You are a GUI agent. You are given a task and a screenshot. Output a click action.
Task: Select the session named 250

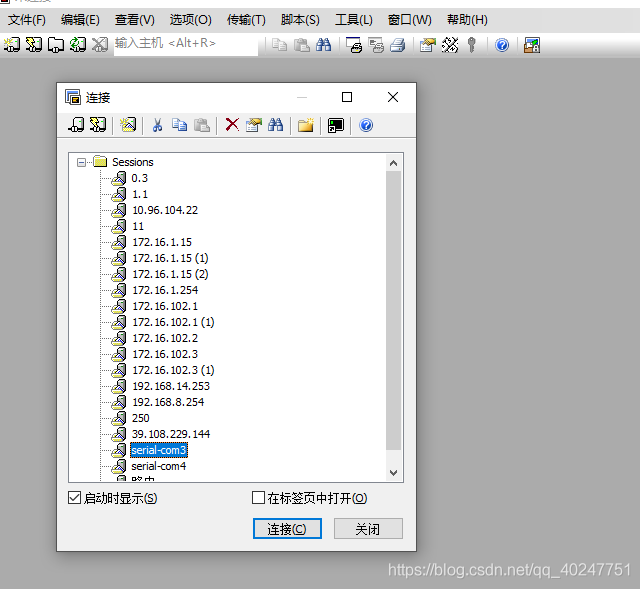pos(140,418)
